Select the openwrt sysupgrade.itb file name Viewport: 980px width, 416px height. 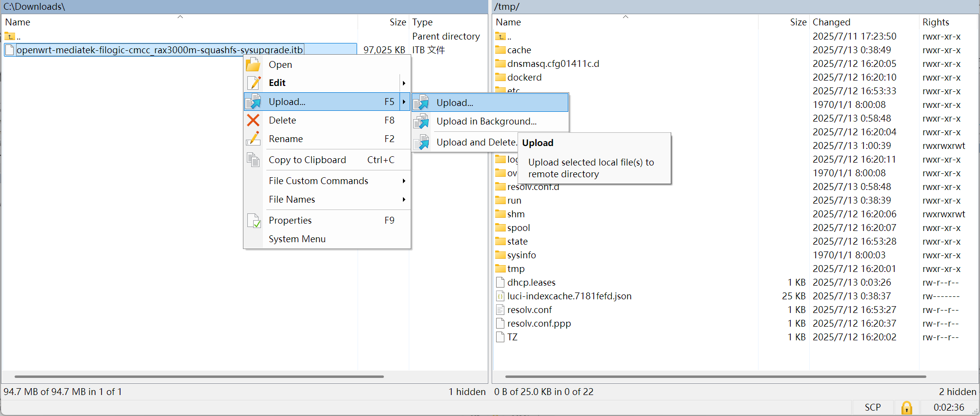tap(160, 50)
